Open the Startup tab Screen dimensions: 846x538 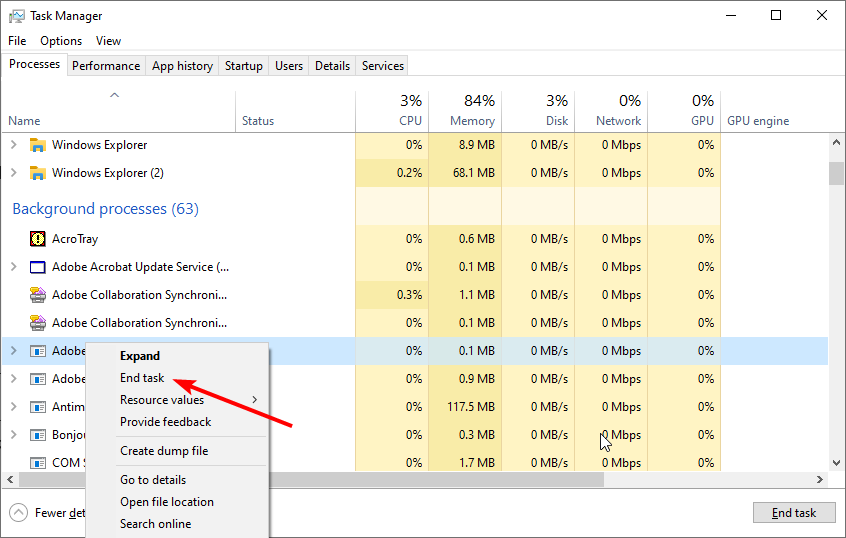[x=243, y=66]
